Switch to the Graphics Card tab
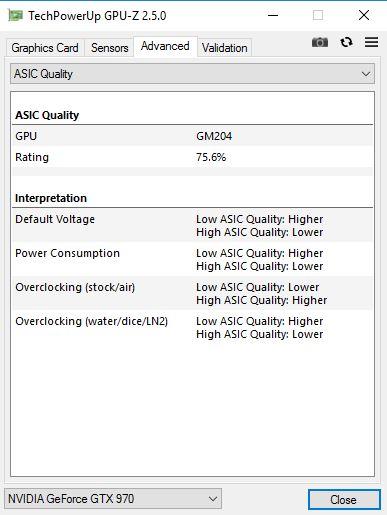This screenshot has height=515, width=387. [45, 48]
